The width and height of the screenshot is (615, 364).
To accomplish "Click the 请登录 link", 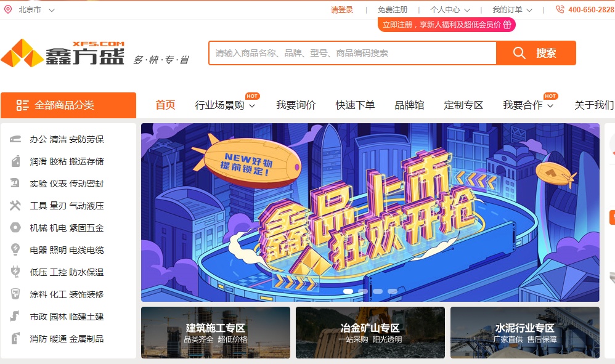I will 341,10.
